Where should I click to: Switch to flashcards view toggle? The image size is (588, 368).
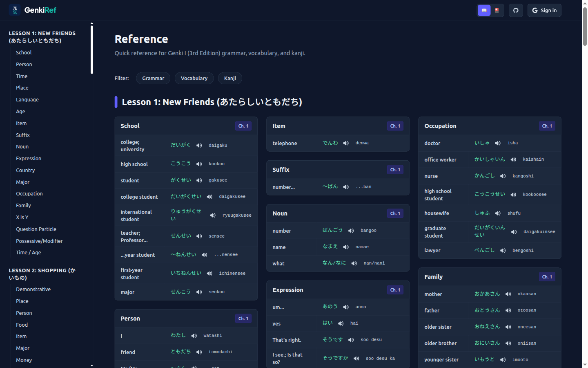click(x=497, y=10)
